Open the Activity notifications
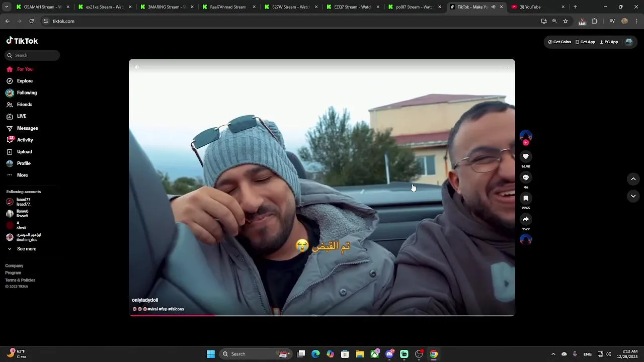Image resolution: width=644 pixels, height=362 pixels. click(x=20, y=140)
